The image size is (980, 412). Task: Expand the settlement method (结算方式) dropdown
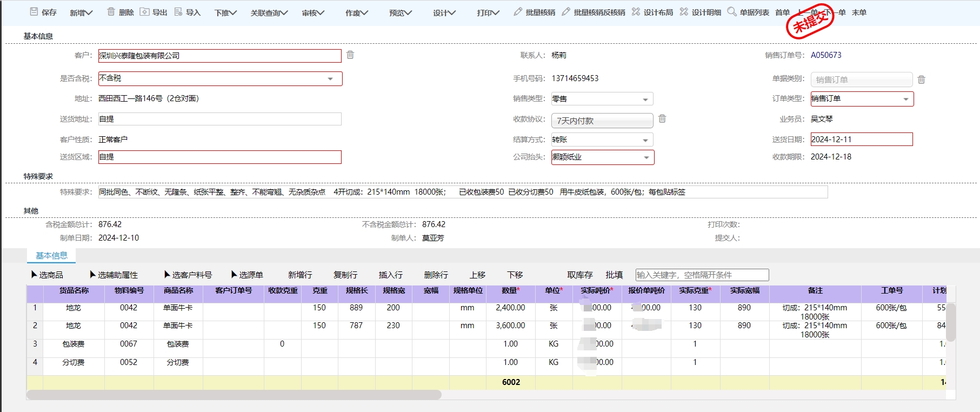[645, 141]
